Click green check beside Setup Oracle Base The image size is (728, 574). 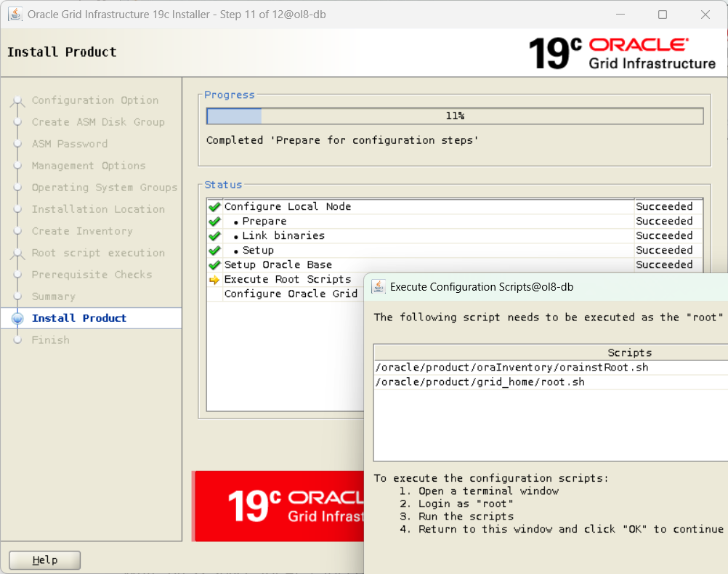tap(214, 264)
